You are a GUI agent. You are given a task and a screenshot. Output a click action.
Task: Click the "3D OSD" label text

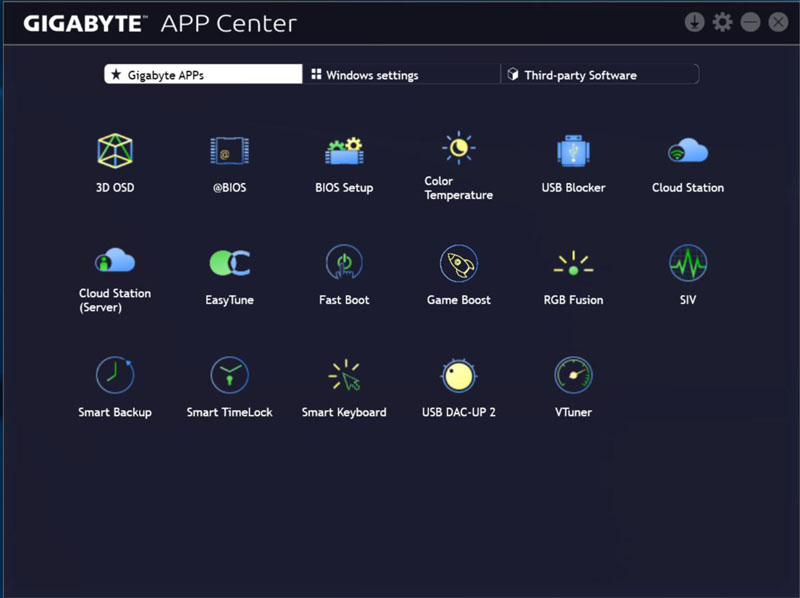tap(115, 188)
